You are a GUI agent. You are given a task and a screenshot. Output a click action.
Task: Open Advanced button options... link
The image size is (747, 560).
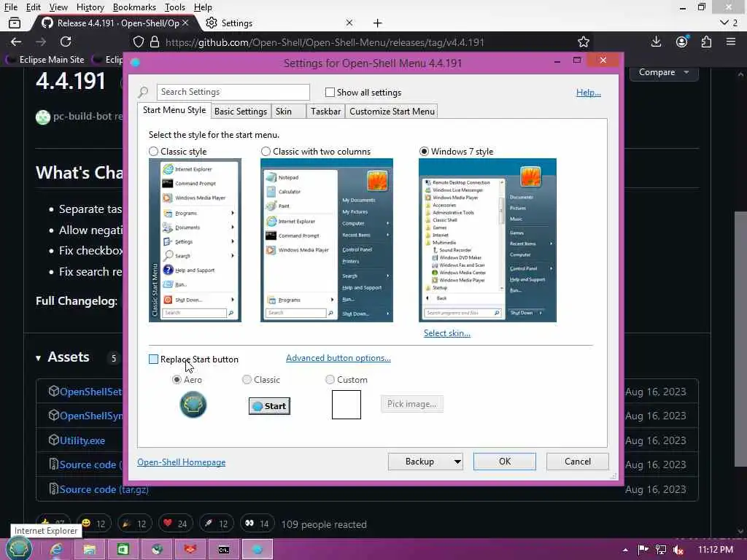point(338,358)
